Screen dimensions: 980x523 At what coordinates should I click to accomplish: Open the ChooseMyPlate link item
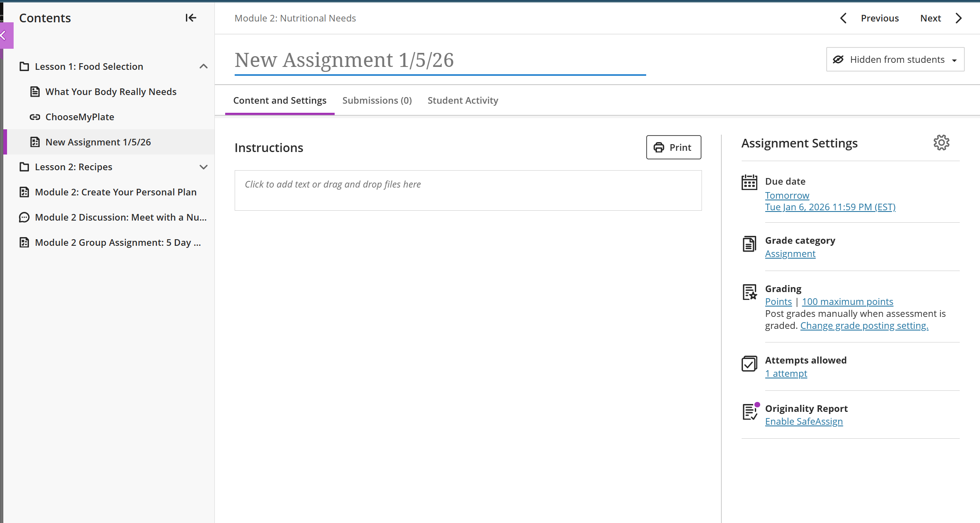point(80,117)
